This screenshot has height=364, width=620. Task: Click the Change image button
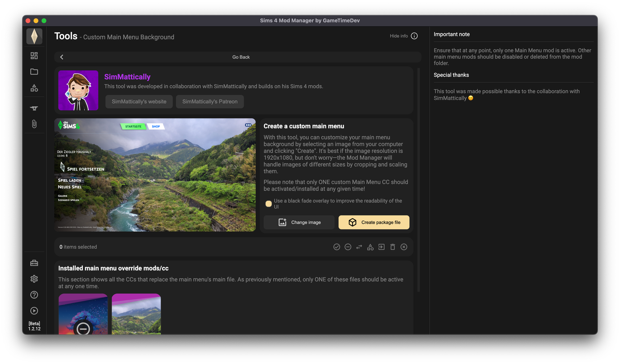(299, 222)
